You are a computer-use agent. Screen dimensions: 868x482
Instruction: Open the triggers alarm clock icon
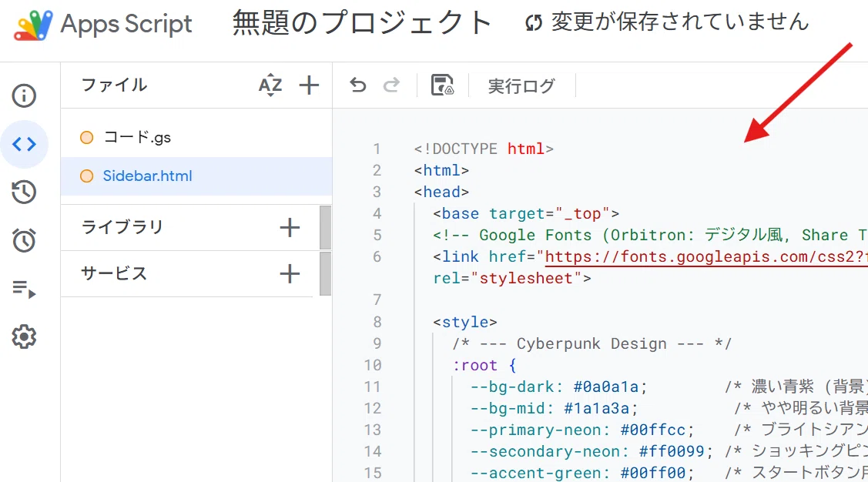(24, 240)
